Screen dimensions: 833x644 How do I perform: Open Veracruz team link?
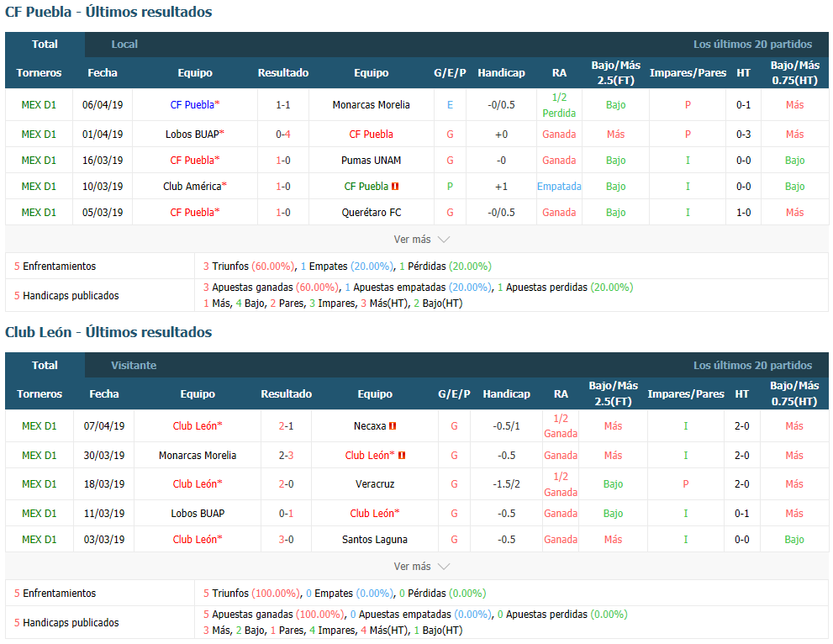pyautogui.click(x=375, y=484)
